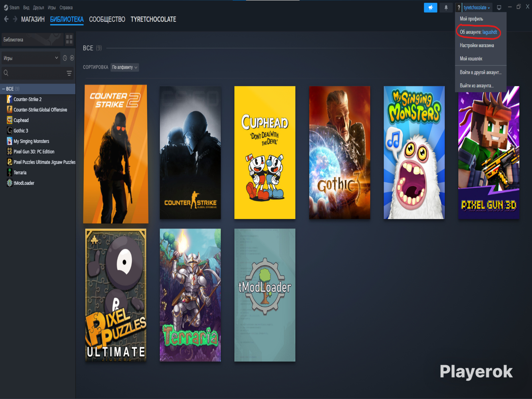This screenshot has height=399, width=532.
Task: Open advanced filter options icon
Action: coord(69,73)
